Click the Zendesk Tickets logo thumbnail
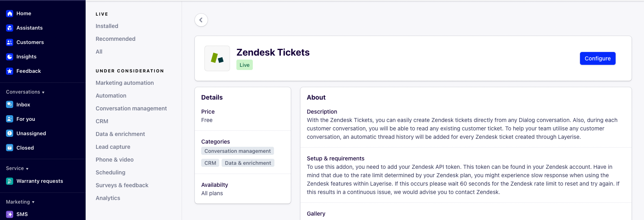The image size is (644, 220). [217, 58]
